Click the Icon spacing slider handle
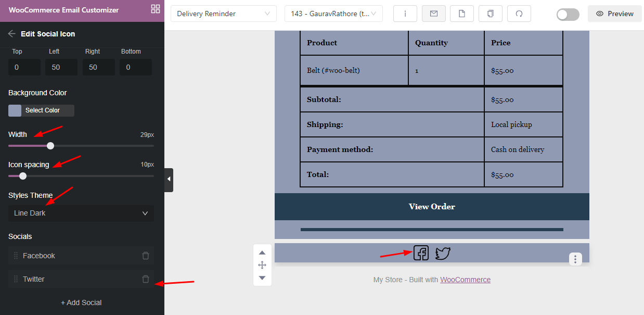 click(23, 176)
